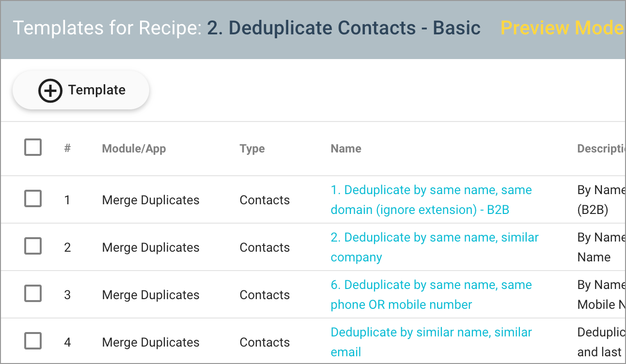
Task: Click 'Contacts' type label in row 2
Action: pyautogui.click(x=265, y=247)
